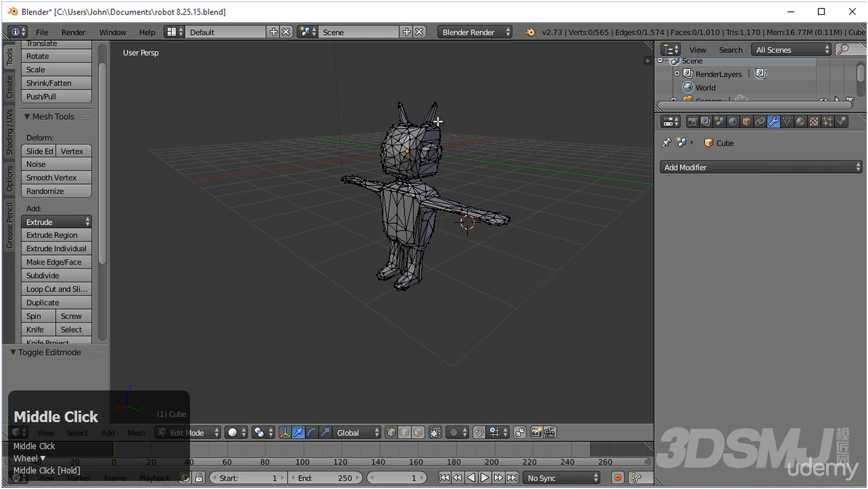The width and height of the screenshot is (868, 489).
Task: Toggle the timeline frame range lock
Action: (199, 478)
